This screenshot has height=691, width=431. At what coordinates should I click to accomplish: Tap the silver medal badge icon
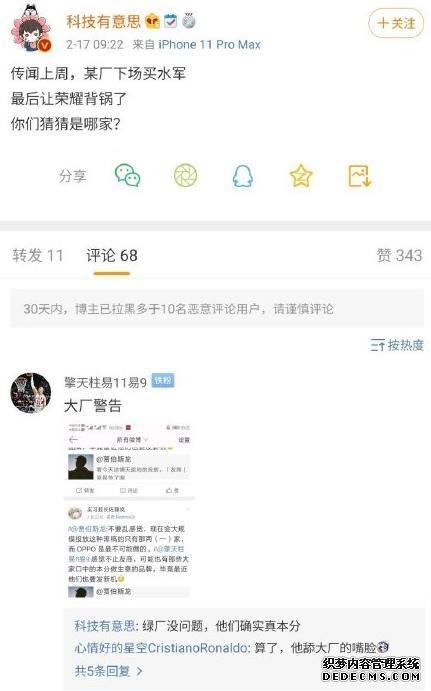tap(189, 21)
